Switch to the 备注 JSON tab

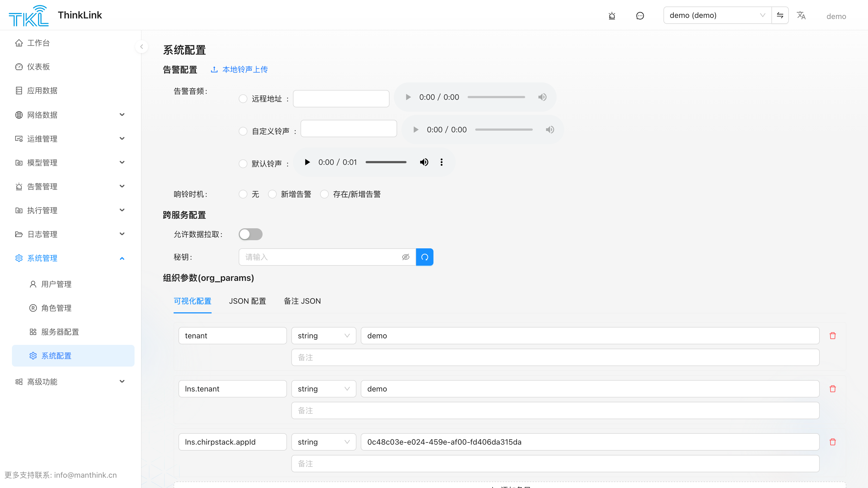pos(302,301)
